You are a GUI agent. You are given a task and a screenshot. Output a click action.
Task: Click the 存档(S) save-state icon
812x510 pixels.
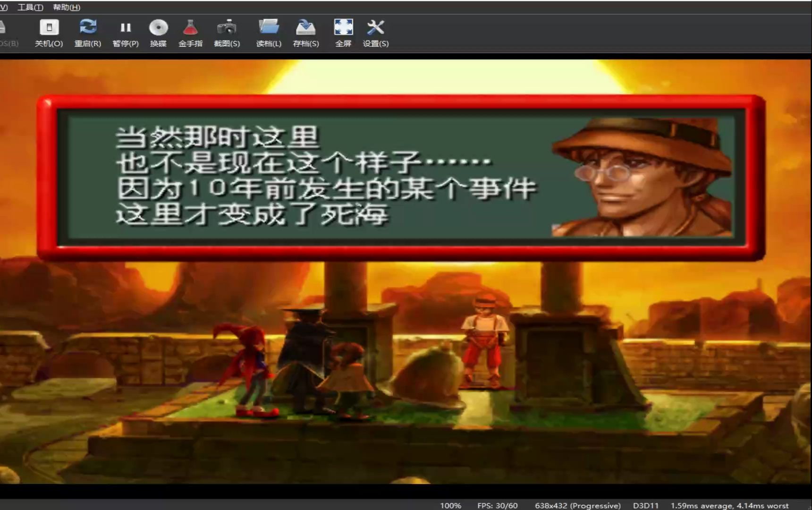[305, 27]
